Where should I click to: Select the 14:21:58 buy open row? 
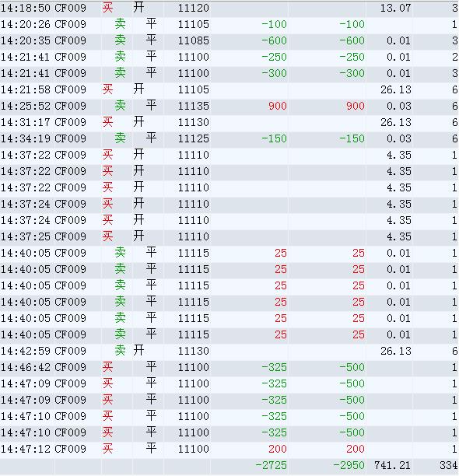(229, 89)
